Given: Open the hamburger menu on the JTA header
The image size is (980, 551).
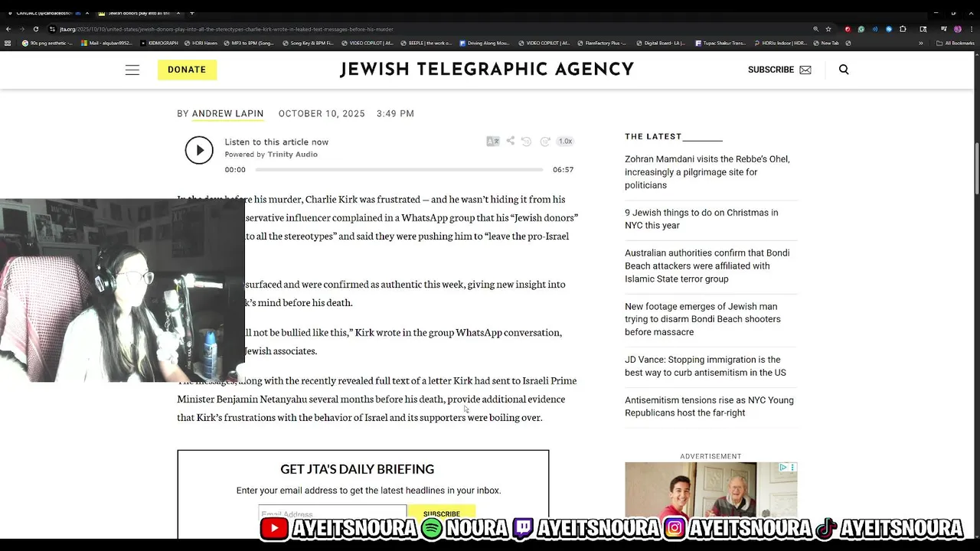Looking at the screenshot, I should [x=132, y=70].
